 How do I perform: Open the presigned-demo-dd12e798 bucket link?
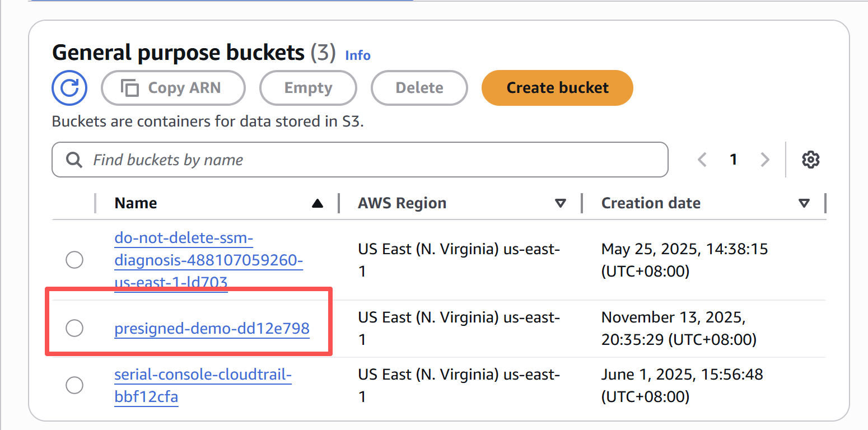pyautogui.click(x=212, y=328)
